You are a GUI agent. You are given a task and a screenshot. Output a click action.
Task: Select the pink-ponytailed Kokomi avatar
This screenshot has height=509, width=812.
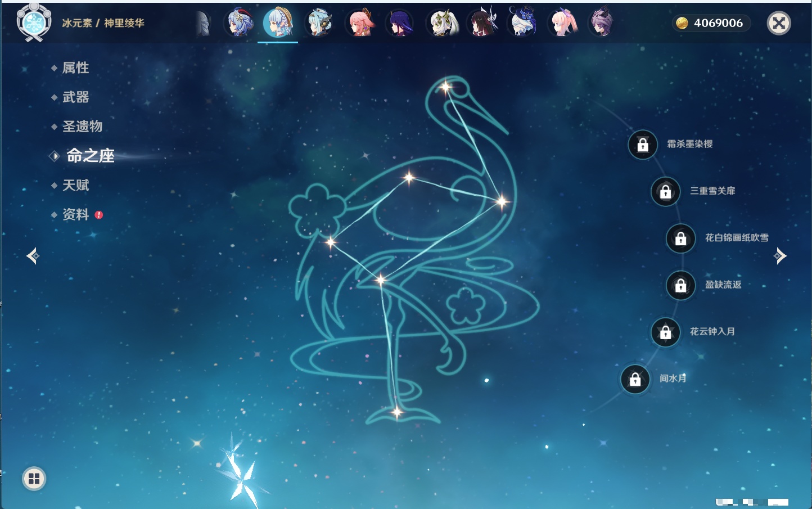coord(563,23)
